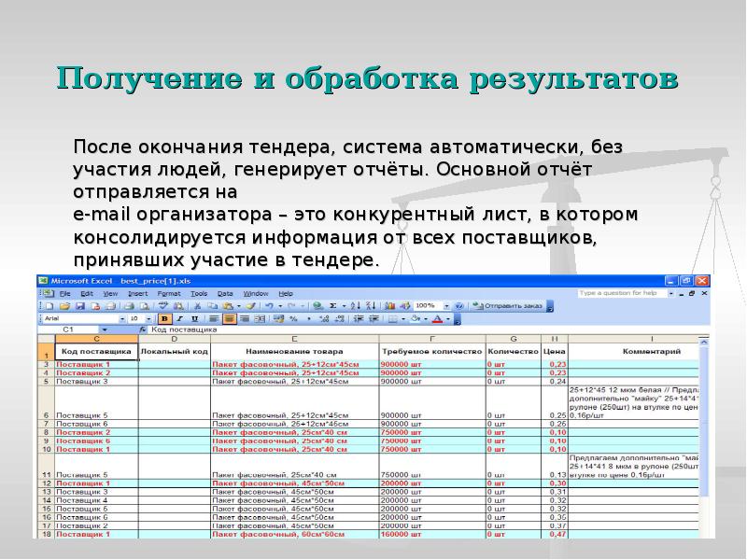Open Print Preview from the toolbar
Viewport: 747px width, 560px height.
[x=146, y=305]
